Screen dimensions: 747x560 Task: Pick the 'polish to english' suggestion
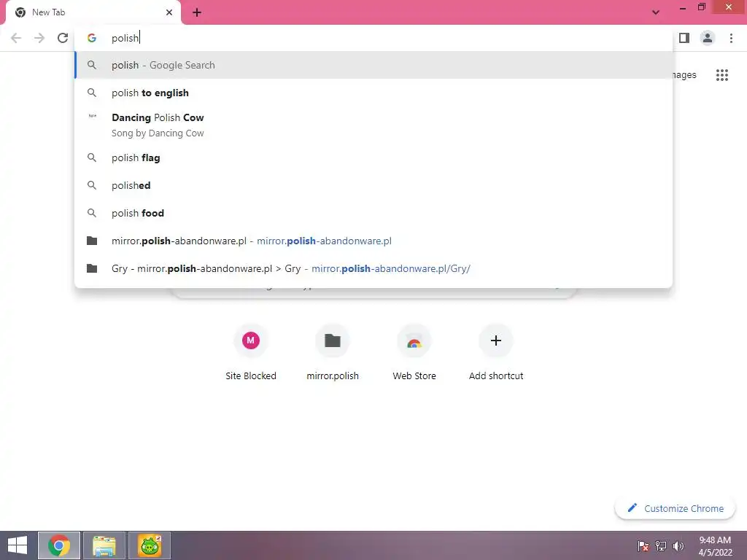(x=373, y=93)
